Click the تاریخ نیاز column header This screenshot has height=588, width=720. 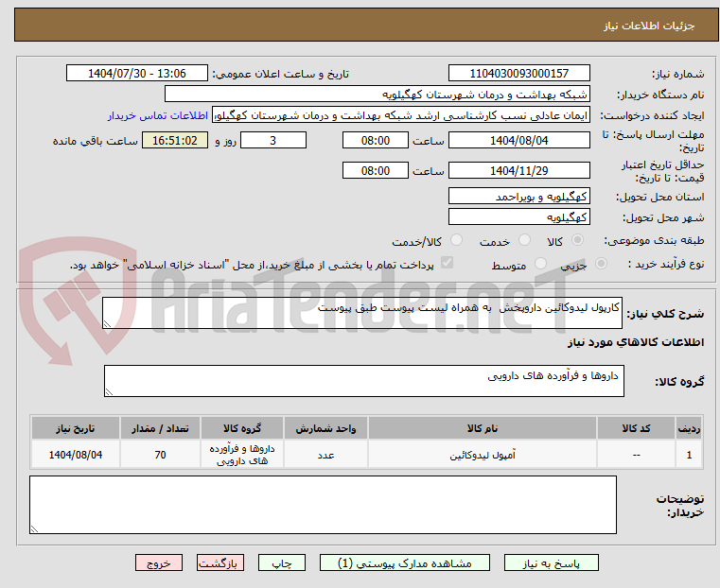point(76,428)
